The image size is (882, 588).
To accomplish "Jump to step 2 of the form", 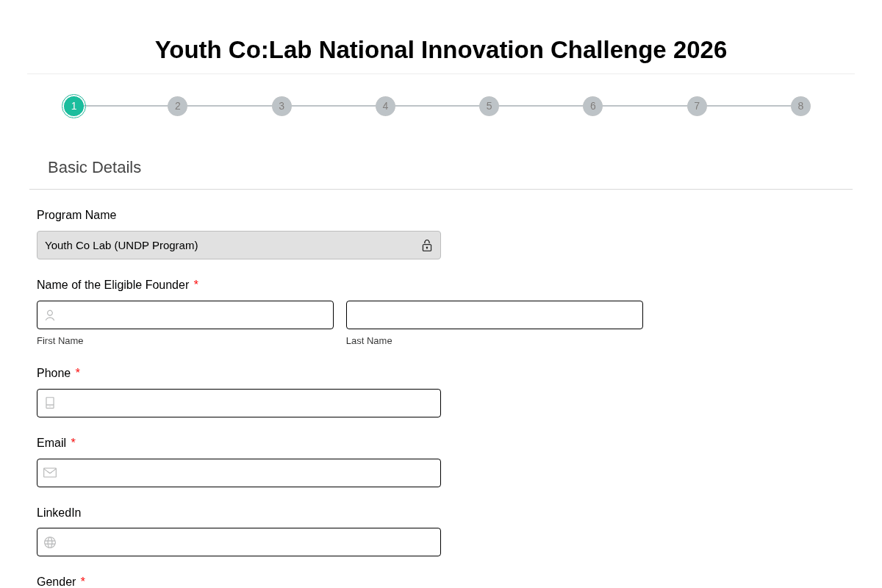I will point(177,106).
